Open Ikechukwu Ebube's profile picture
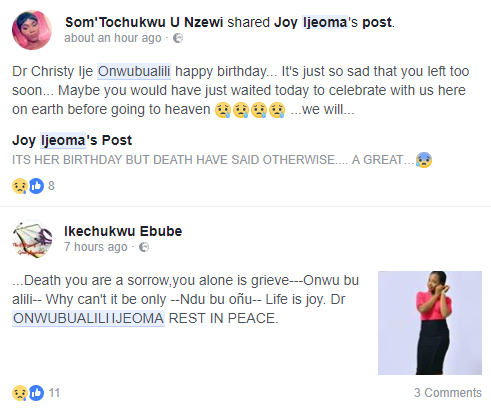 [x=32, y=239]
